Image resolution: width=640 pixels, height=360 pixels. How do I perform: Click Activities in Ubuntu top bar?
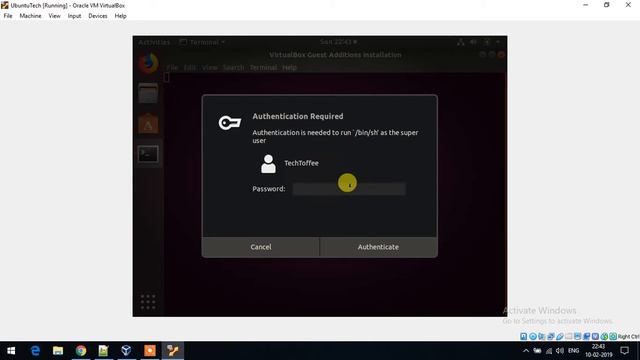click(154, 42)
